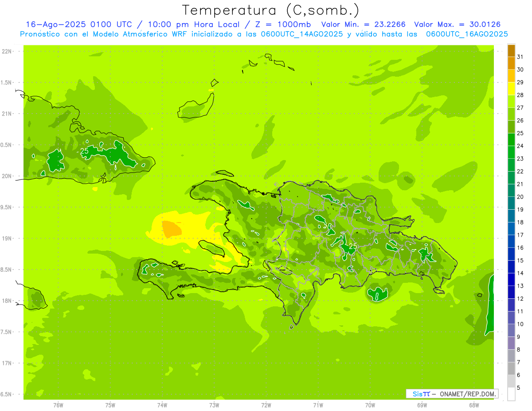Click the "9.5N" latitude label
532x411 pixels.
pyautogui.click(x=6, y=207)
